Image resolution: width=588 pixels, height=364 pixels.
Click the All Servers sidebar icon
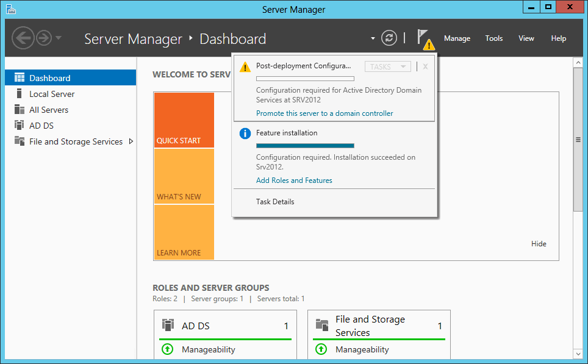click(x=19, y=110)
